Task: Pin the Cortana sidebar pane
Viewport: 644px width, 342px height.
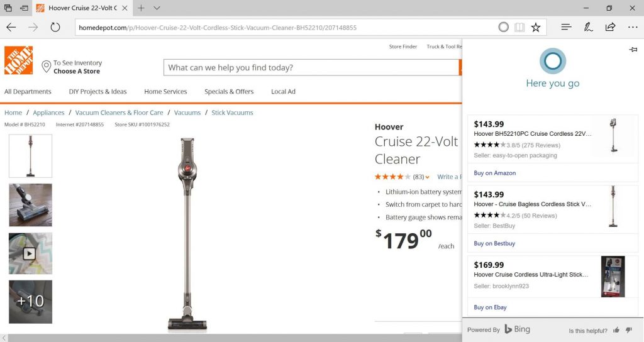Action: tap(633, 50)
